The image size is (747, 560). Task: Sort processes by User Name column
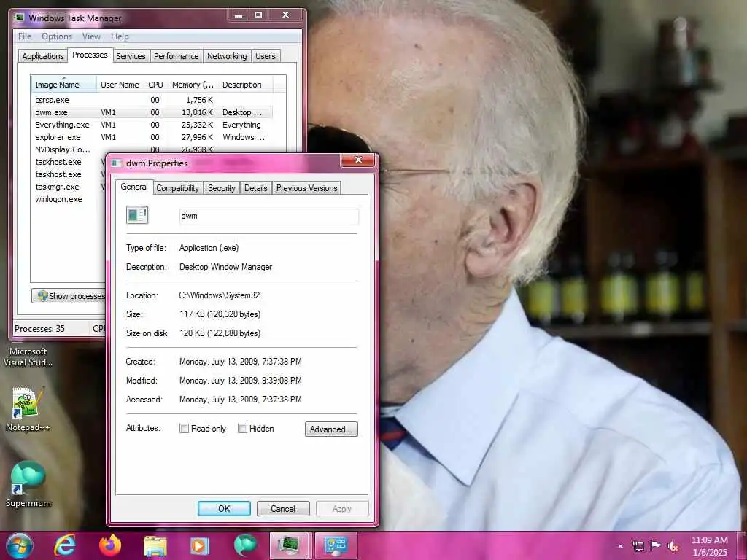tap(120, 85)
